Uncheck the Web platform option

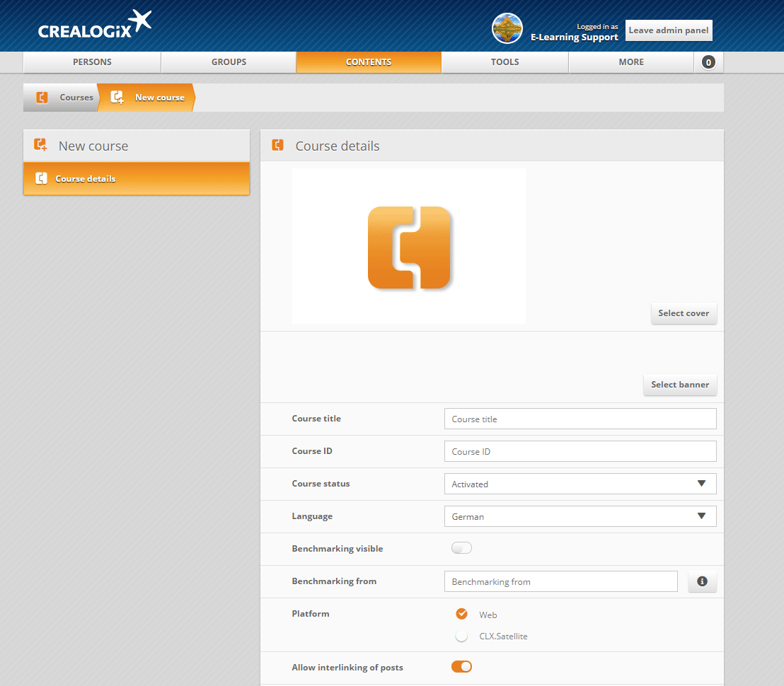point(462,614)
